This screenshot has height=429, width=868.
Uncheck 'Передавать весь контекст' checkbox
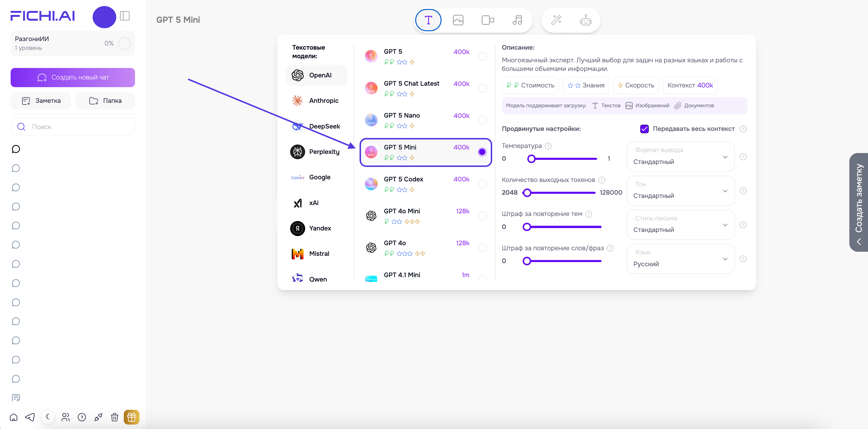point(644,129)
